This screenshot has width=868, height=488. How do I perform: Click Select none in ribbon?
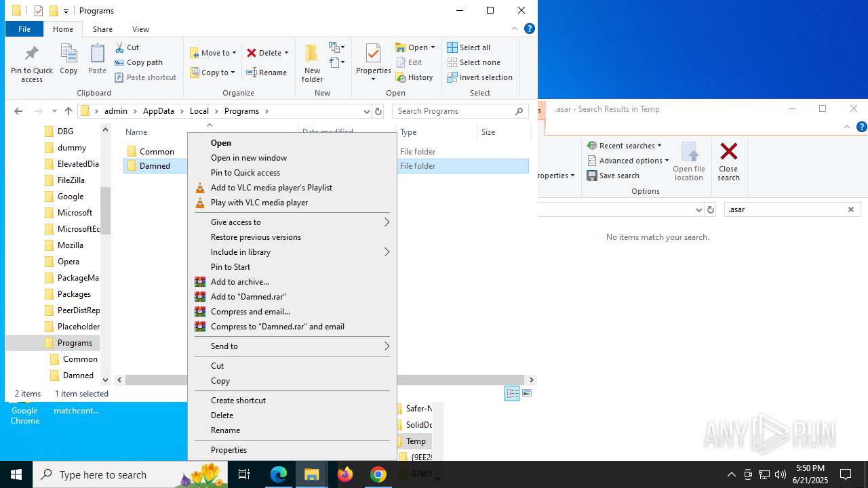coord(473,62)
